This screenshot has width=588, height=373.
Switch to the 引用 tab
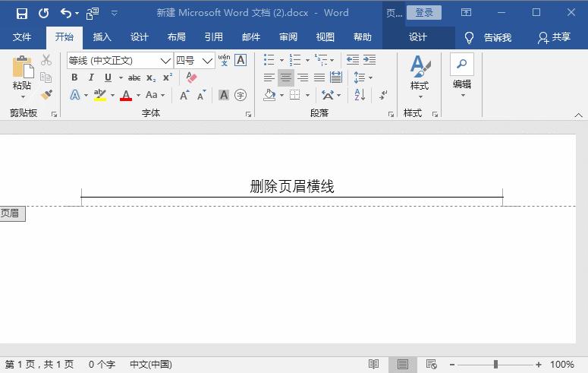pos(213,36)
